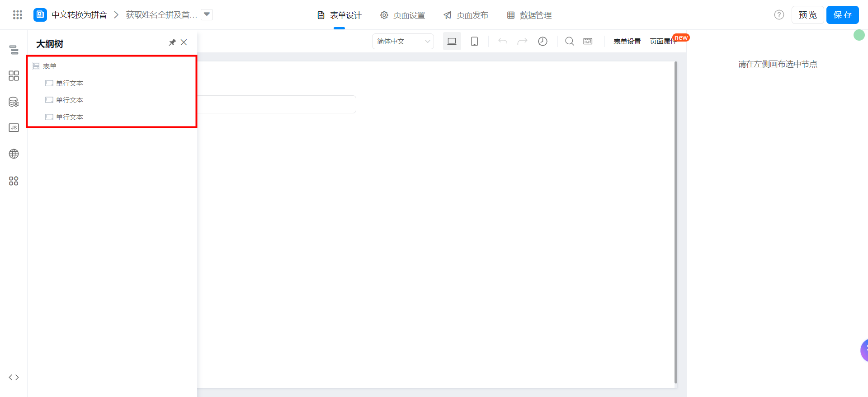Viewport: 868px width, 397px height.
Task: Open the JS actions panel icon
Action: pos(14,128)
